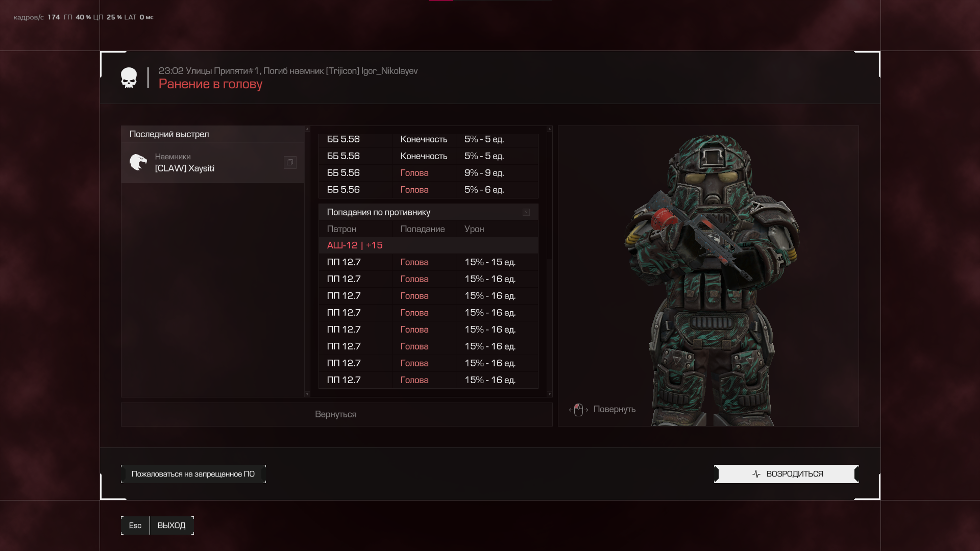Image resolution: width=980 pixels, height=551 pixels.
Task: Click the ВЫХОД exit button
Action: pos(171,525)
